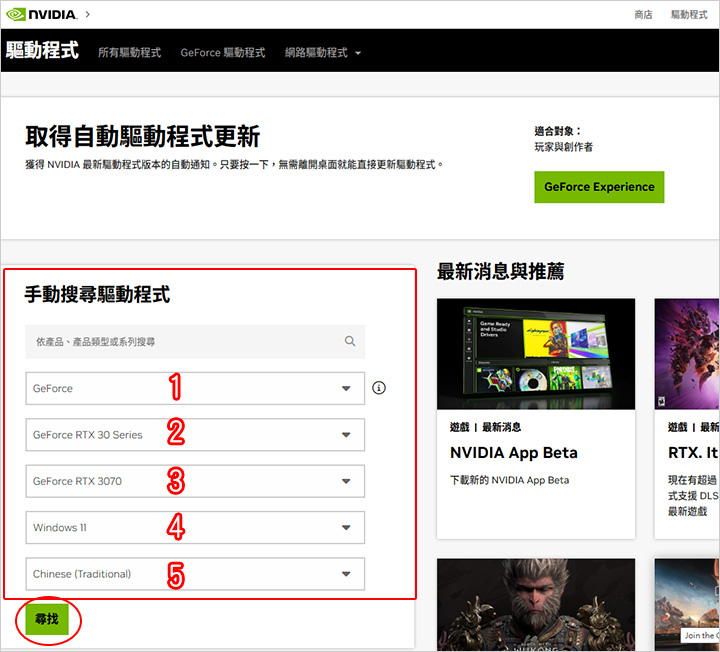Screen dimensions: 720x652
Task: Click the NVIDIA App Beta thumbnail image
Action: [x=536, y=354]
